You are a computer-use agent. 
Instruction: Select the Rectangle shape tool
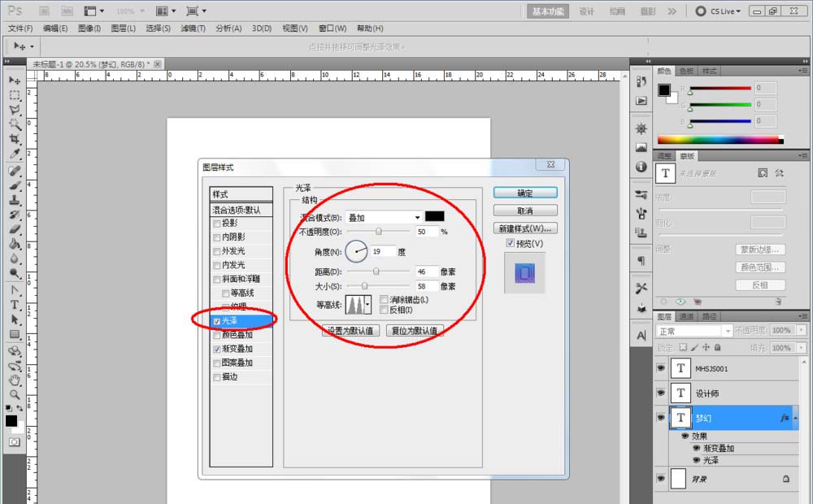pyautogui.click(x=15, y=334)
